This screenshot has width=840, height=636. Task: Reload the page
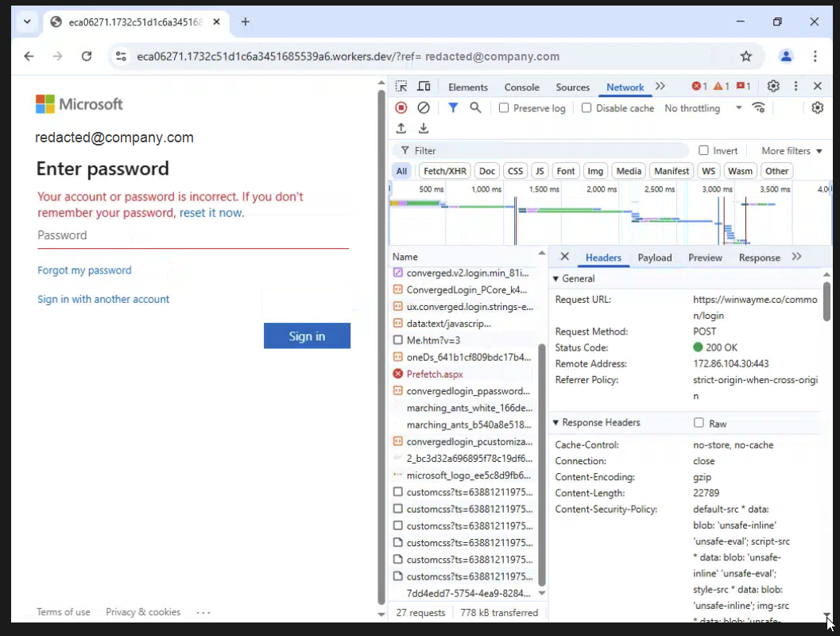(x=87, y=56)
